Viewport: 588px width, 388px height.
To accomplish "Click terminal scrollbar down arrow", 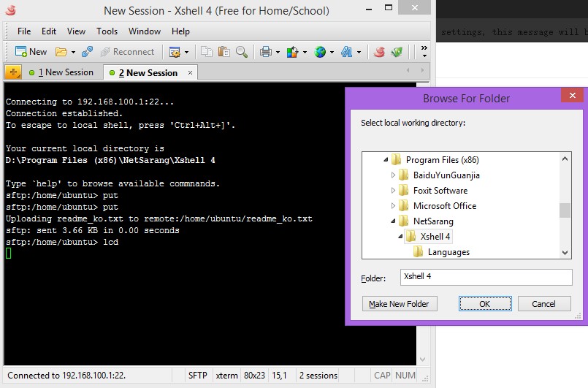I will (x=423, y=360).
